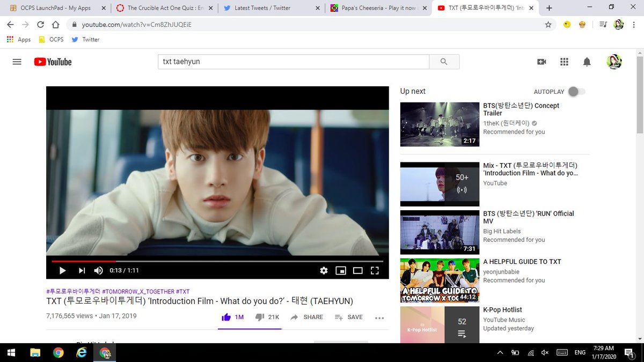Click the search magnifier button
Screen dimensions: 644x362
[x=444, y=62]
